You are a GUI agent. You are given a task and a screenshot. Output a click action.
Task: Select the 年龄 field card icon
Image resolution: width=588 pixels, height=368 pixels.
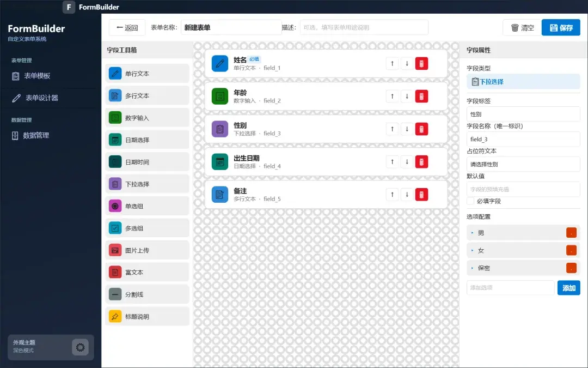point(220,96)
